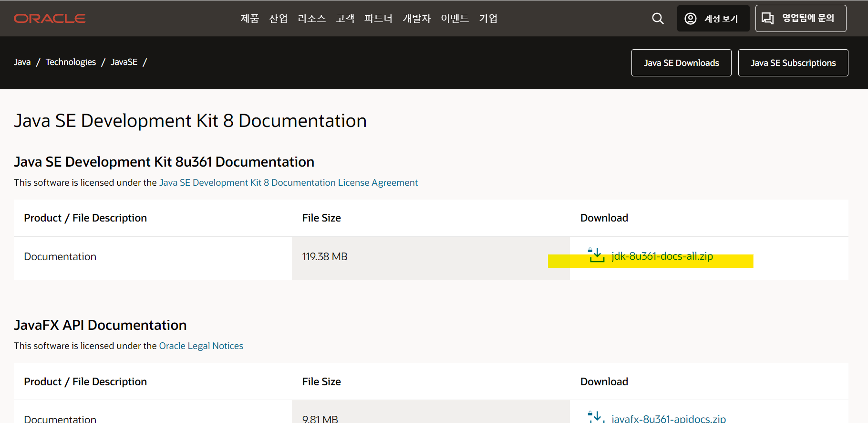Image resolution: width=868 pixels, height=423 pixels.
Task: Click the Java SE Development Kit 8u361 Documentation heading
Action: click(x=164, y=162)
